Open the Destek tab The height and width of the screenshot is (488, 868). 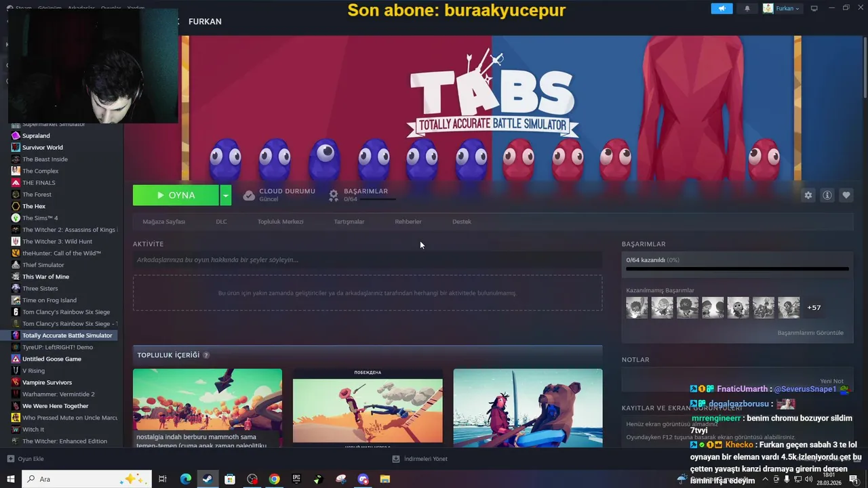click(462, 222)
